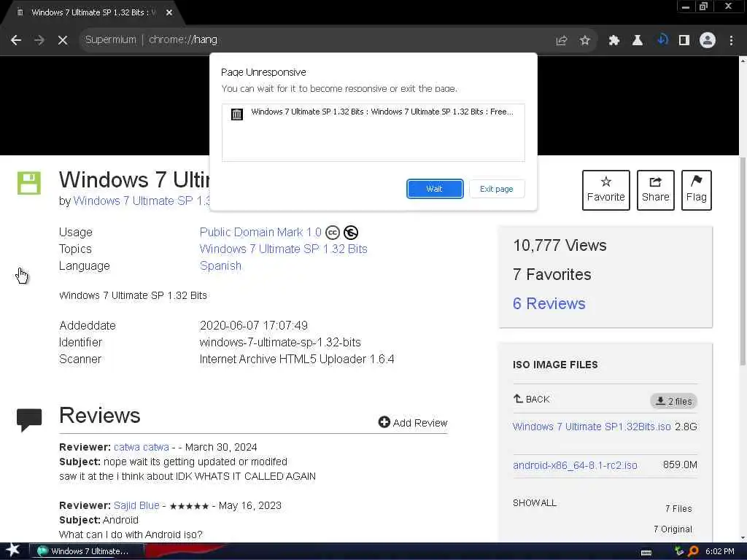This screenshot has width=747, height=560.
Task: Click the 7 Original count text
Action: pyautogui.click(x=673, y=529)
